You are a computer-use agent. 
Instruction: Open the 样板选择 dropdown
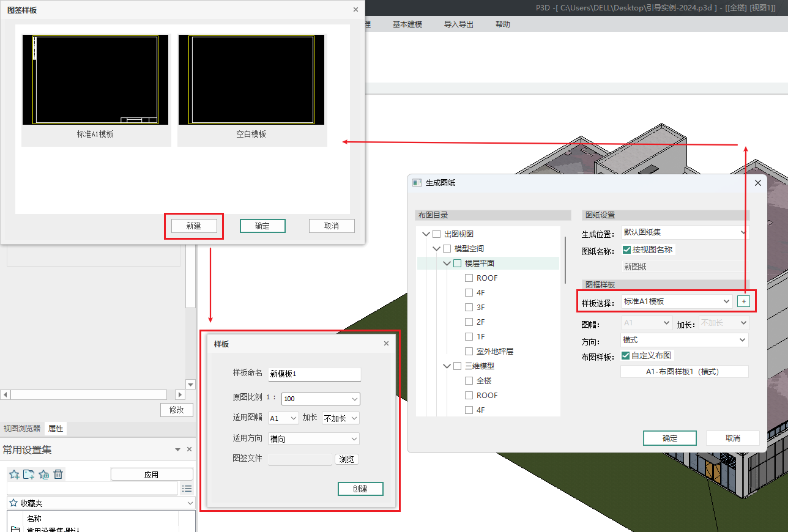676,301
